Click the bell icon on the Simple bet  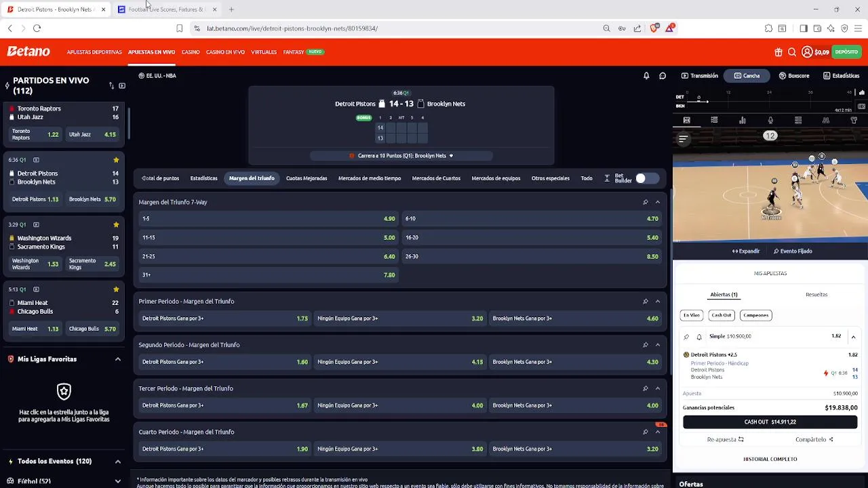click(699, 337)
